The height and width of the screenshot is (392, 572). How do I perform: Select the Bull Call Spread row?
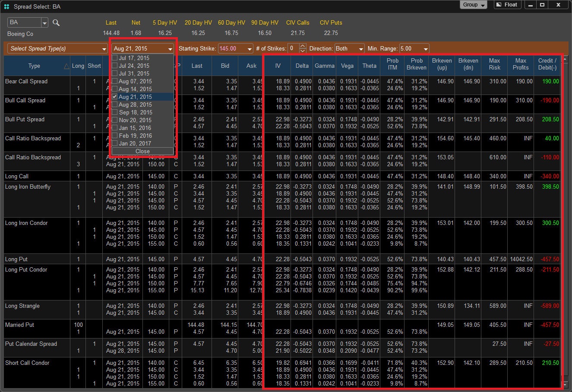pyautogui.click(x=283, y=104)
